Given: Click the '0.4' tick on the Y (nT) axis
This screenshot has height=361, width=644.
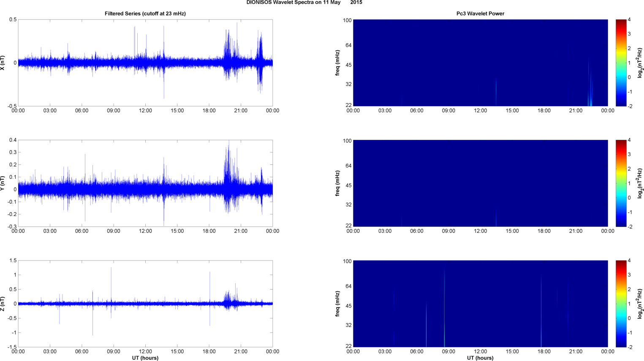Looking at the screenshot, I should point(13,140).
